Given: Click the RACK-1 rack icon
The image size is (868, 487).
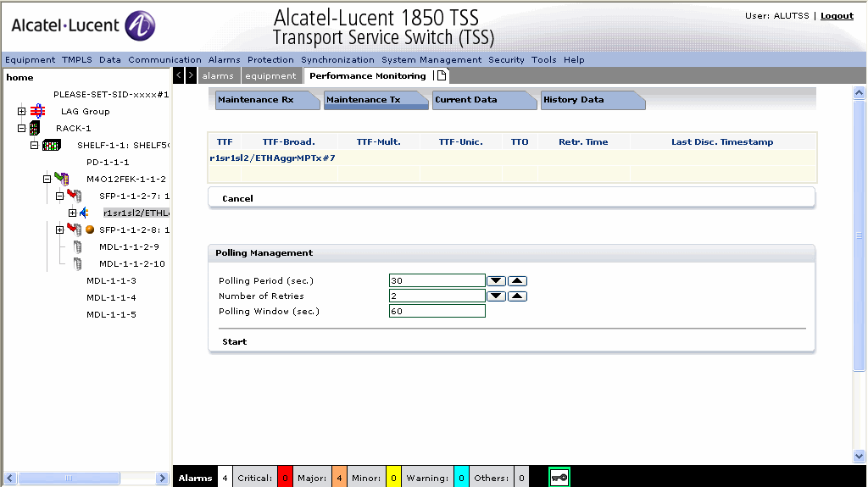Looking at the screenshot, I should point(34,129).
